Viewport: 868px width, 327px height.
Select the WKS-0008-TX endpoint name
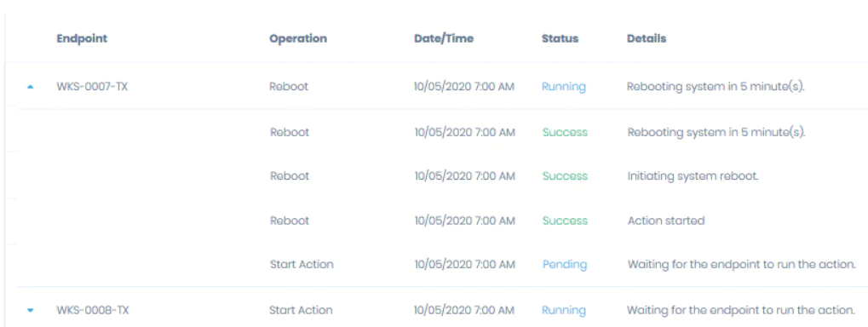point(93,311)
